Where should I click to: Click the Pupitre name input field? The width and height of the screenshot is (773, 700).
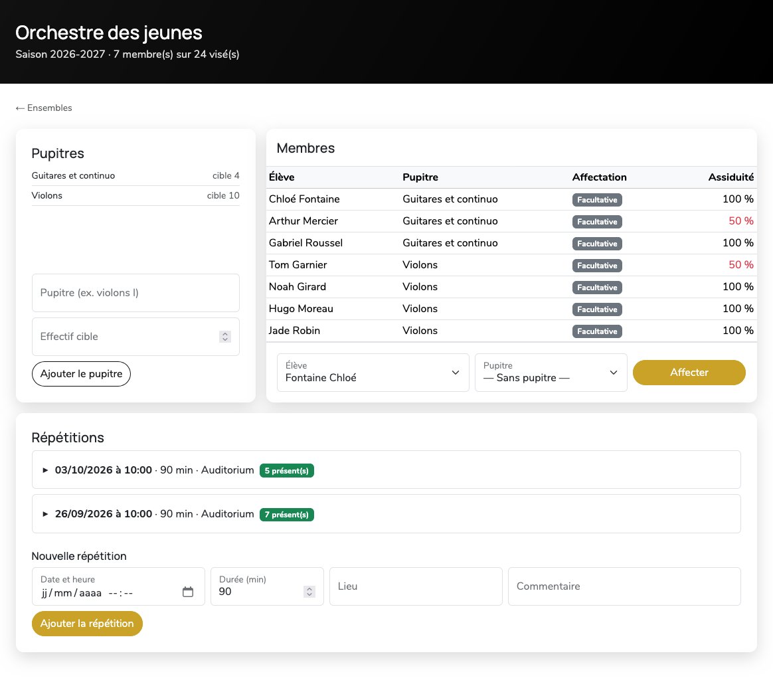[x=135, y=293]
